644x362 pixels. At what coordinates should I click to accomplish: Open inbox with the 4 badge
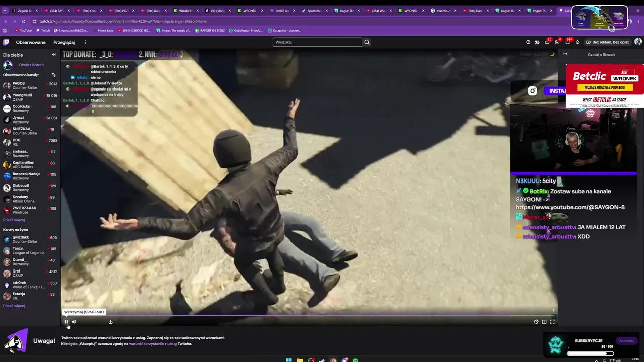click(557, 42)
